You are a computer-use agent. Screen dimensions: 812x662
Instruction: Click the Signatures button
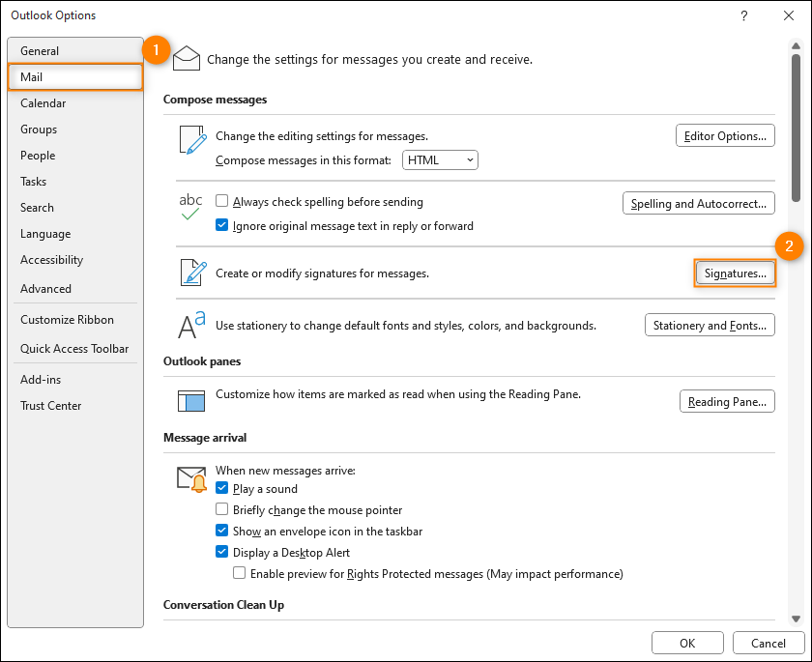735,273
